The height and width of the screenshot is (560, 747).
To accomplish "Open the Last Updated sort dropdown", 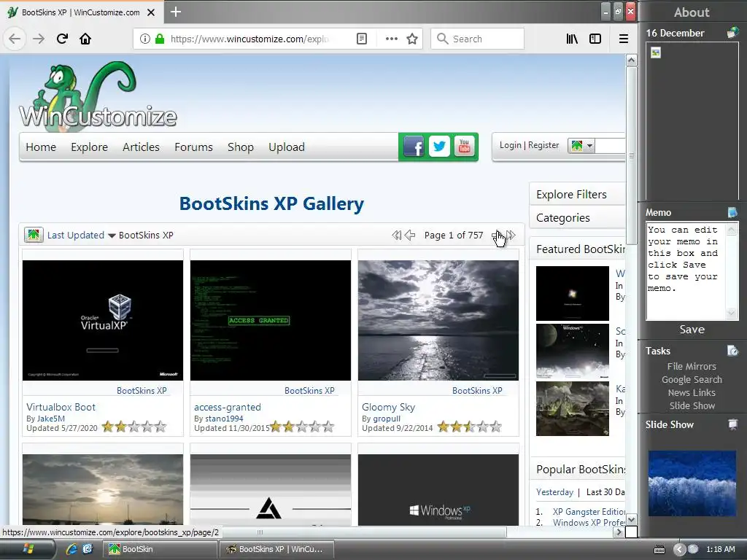I will [x=82, y=236].
